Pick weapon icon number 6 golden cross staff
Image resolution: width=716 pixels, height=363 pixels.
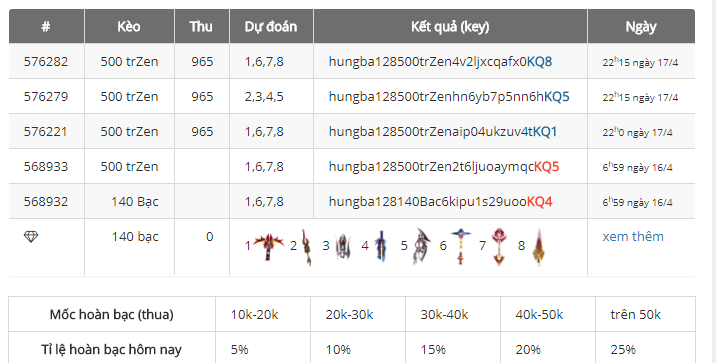click(461, 247)
